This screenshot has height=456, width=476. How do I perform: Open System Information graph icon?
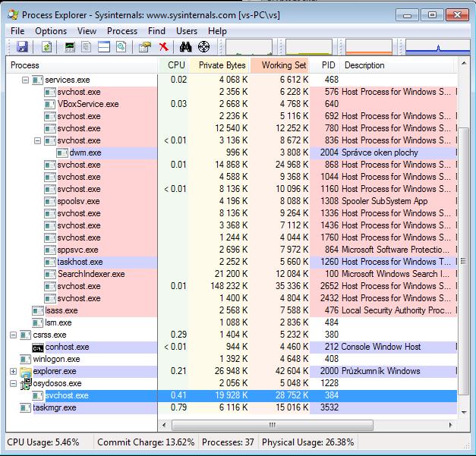coord(70,47)
